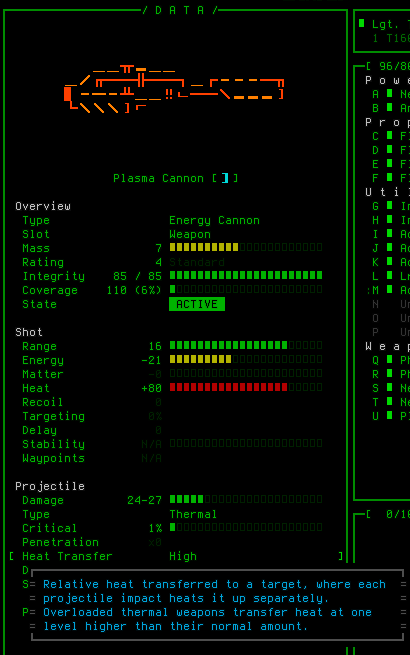Select unused utility slot P
Image resolution: width=410 pixels, height=655 pixels.
tap(390, 332)
